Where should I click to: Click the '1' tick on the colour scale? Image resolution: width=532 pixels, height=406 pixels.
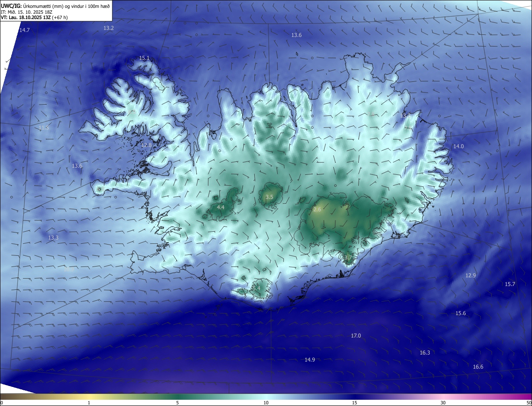click(89, 403)
